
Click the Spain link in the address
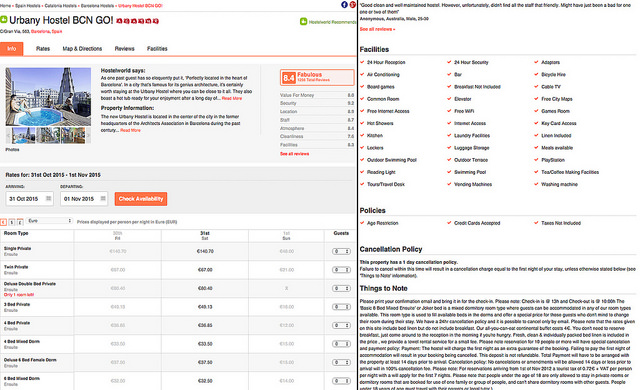(57, 31)
